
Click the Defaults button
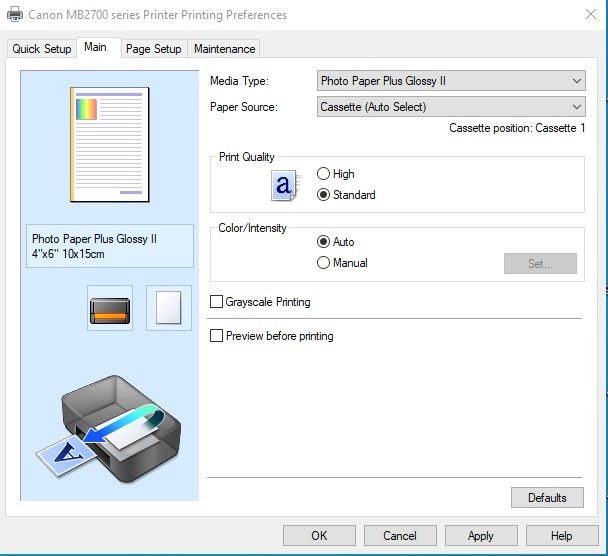tap(547, 497)
